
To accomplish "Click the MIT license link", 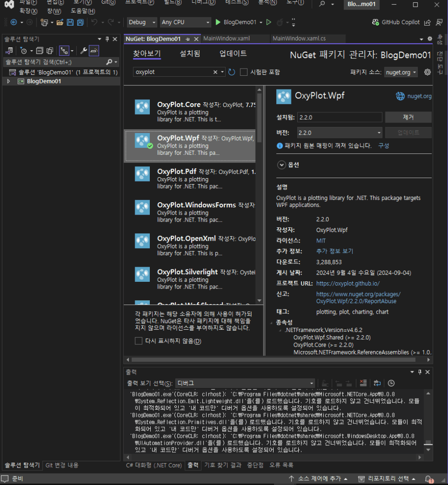I will [x=321, y=241].
